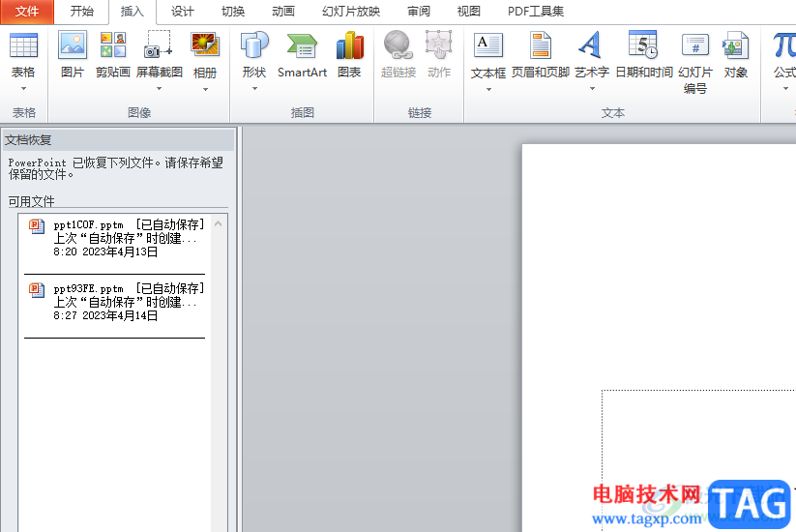Select recovered file ppt93FE.pptm text
This screenshot has width=796, height=532.
88,289
